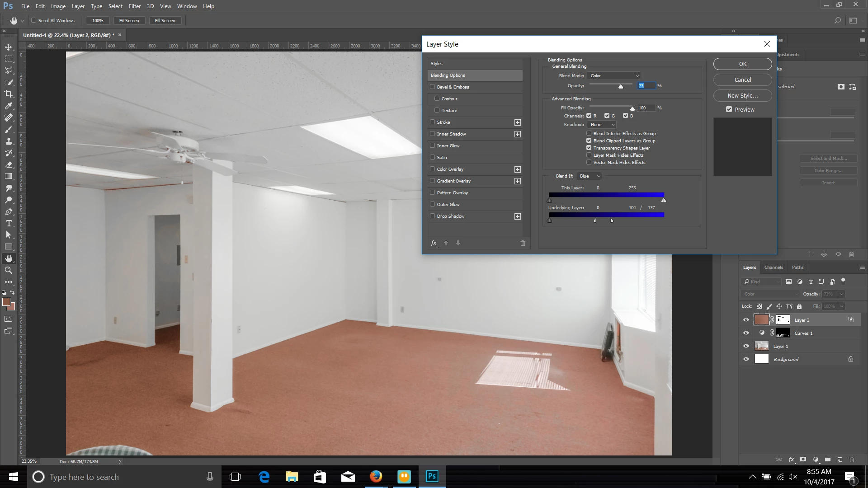Add another Stroke effect with plus icon
Image resolution: width=868 pixels, height=488 pixels.
pyautogui.click(x=518, y=122)
